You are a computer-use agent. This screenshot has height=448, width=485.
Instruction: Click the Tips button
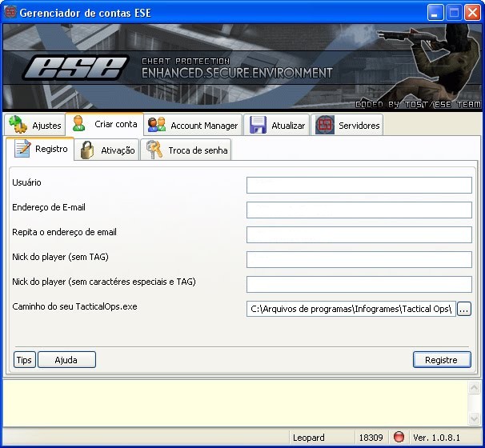point(24,360)
